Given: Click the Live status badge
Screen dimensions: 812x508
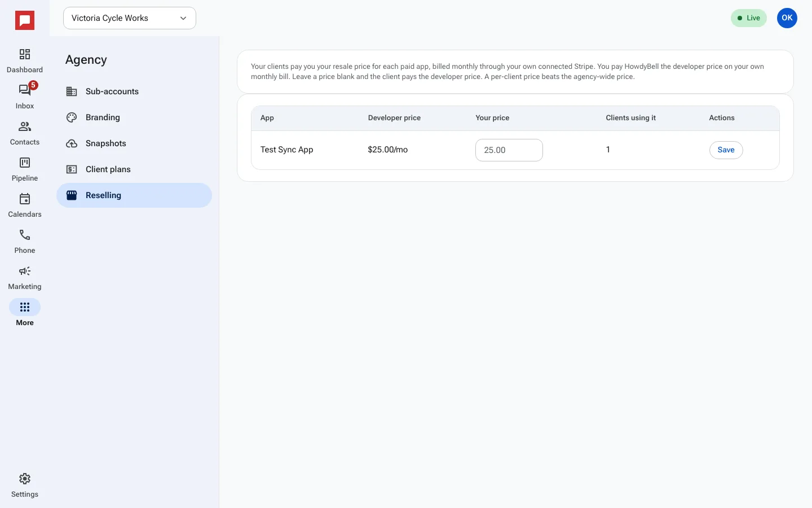Looking at the screenshot, I should [x=749, y=18].
